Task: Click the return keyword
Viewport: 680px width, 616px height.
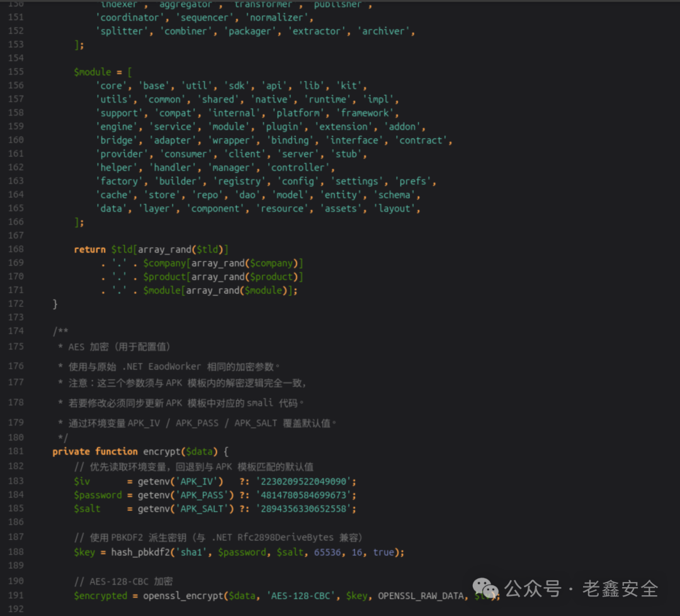Action: pyautogui.click(x=90, y=249)
